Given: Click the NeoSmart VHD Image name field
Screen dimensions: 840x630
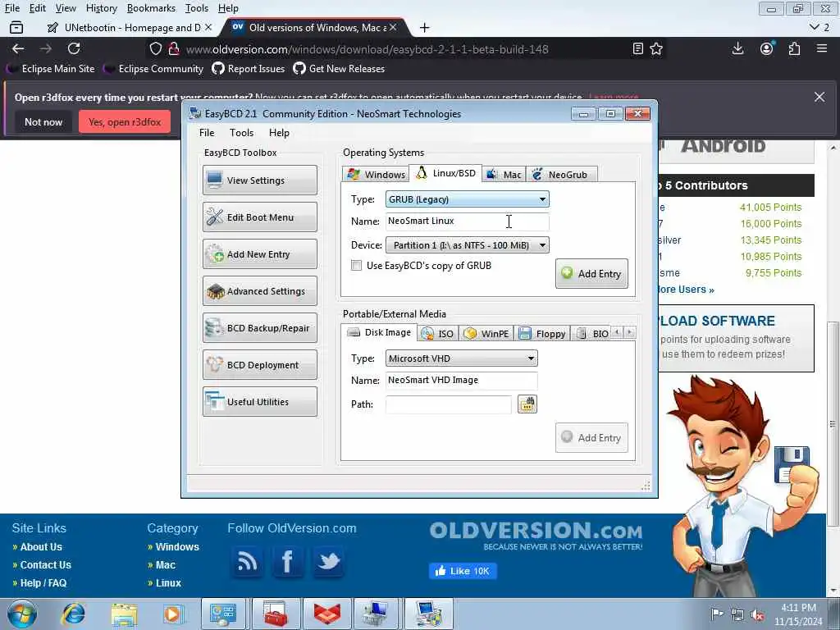Looking at the screenshot, I should tap(461, 380).
